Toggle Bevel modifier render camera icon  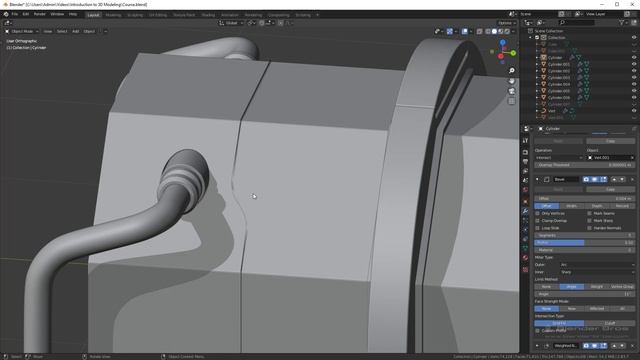[x=586, y=180]
